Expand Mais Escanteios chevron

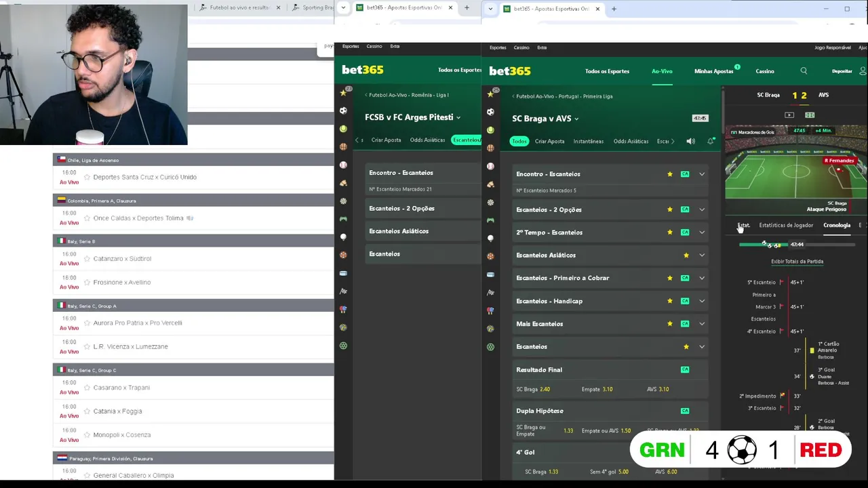702,324
